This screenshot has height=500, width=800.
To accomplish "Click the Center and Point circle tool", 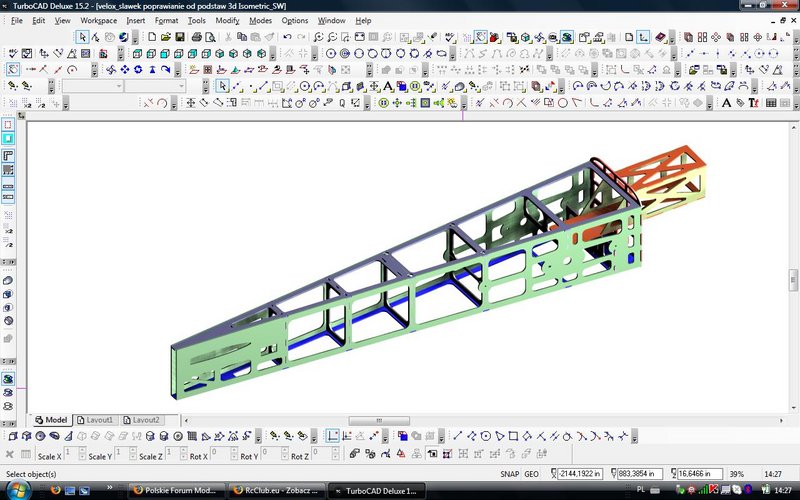I will tap(331, 54).
